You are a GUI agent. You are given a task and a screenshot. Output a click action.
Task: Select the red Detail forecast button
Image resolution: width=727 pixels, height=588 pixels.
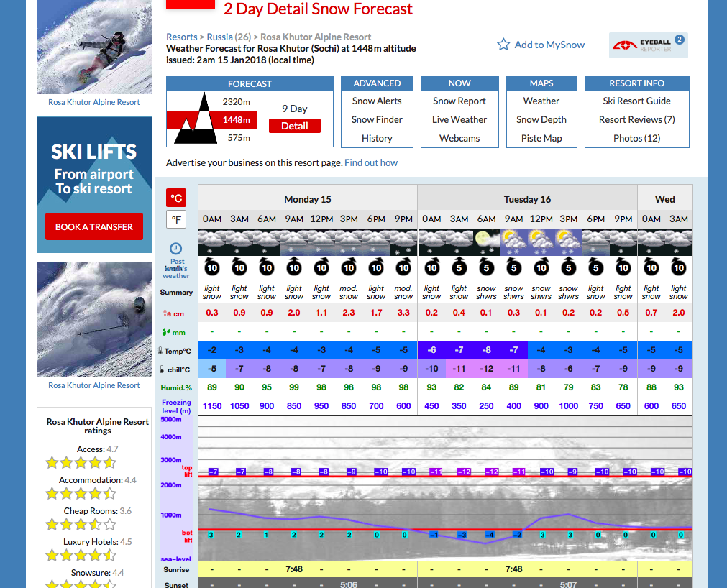coord(295,126)
